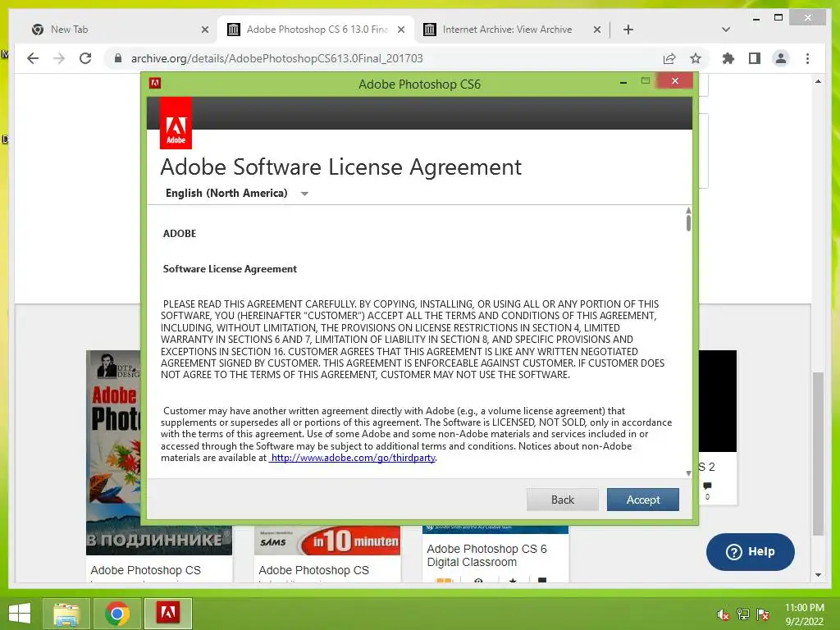Bookmark this page with star icon
Screen dimensions: 840x630
tap(696, 58)
